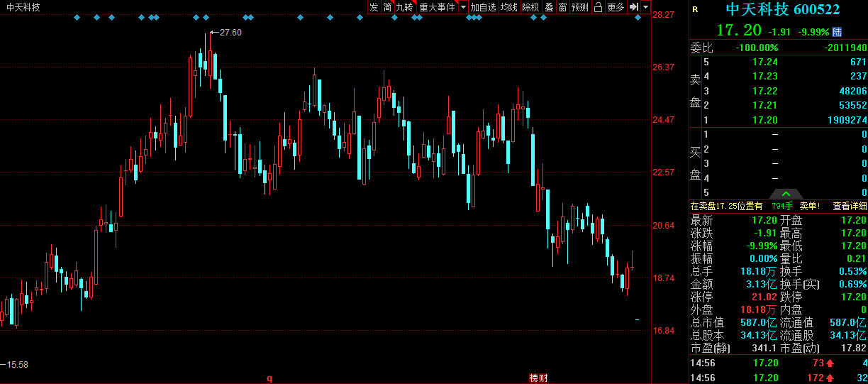
Task: Toggle the padlock lock icon
Action: 598,7
